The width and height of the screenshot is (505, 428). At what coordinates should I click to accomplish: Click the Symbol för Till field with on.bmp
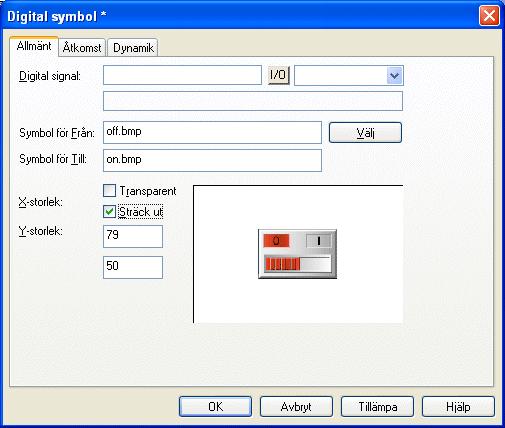[x=212, y=160]
